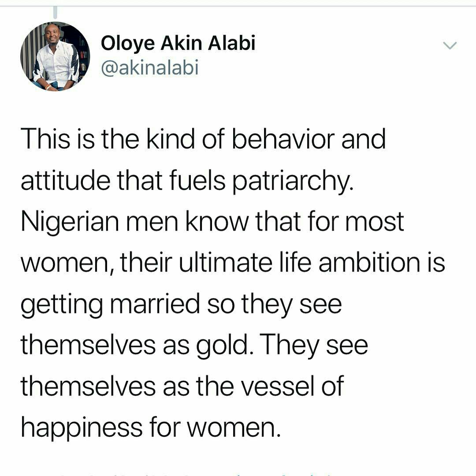Click the tweet line starting 'This is the kind'
This screenshot has height=476, width=476.
point(203,139)
